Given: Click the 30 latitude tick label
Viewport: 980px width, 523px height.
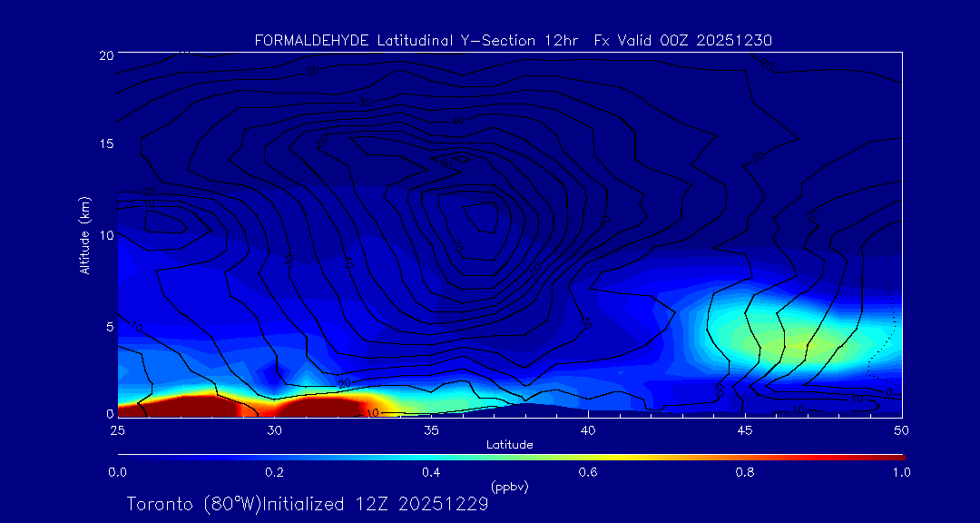Looking at the screenshot, I should click(274, 429).
